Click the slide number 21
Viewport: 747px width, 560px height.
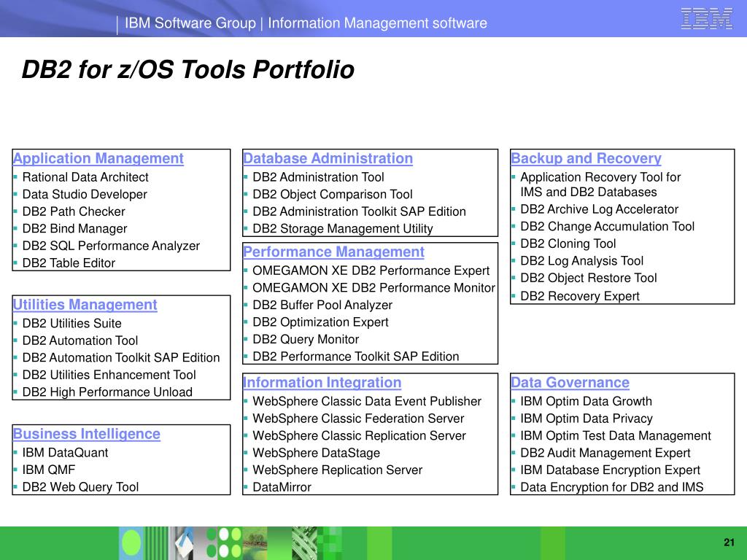729,542
